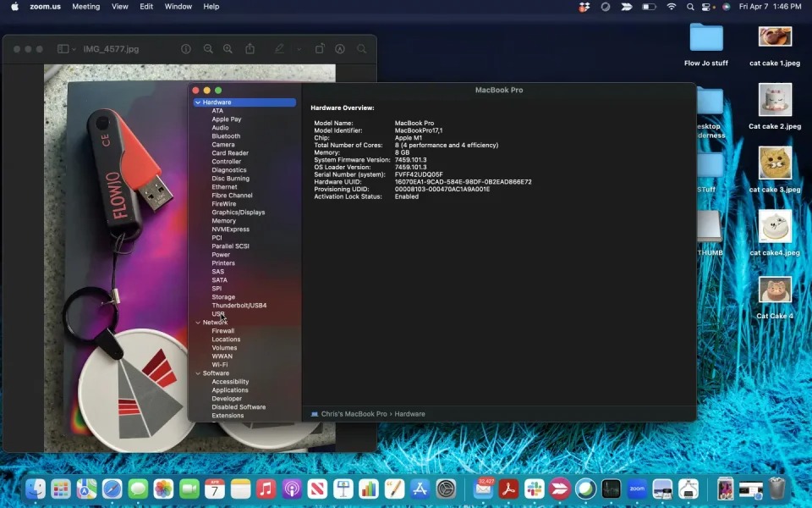Click the Wi-Fi status icon in menu bar
The height and width of the screenshot is (508, 812).
(x=672, y=7)
